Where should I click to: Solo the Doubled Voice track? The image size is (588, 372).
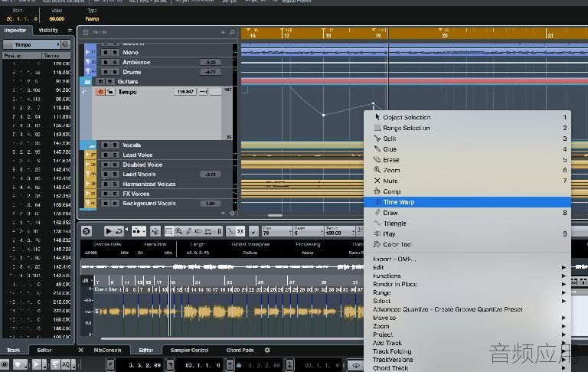(115, 165)
